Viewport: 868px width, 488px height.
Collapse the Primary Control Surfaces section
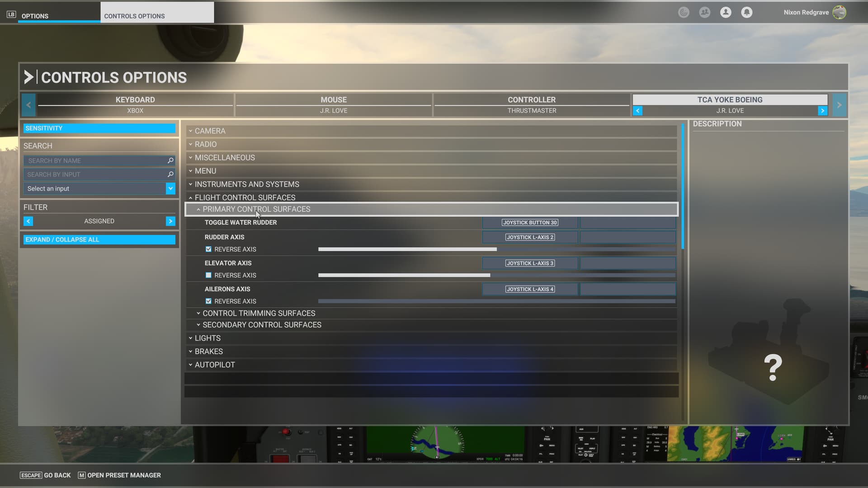[x=256, y=209]
